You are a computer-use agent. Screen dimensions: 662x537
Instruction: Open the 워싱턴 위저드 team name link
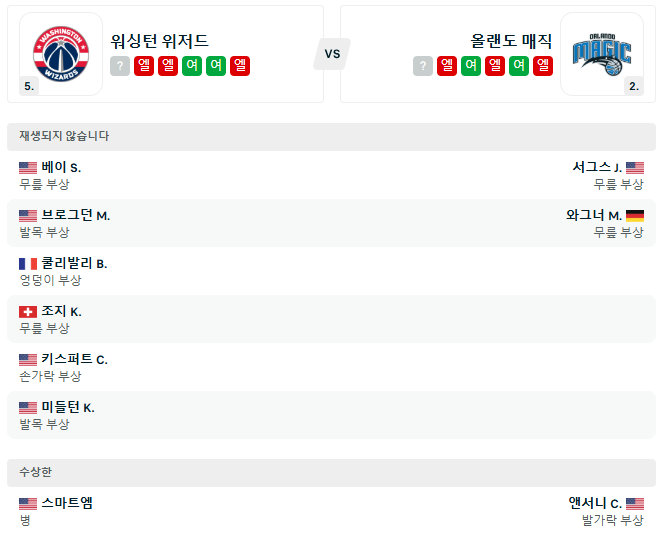tap(160, 41)
